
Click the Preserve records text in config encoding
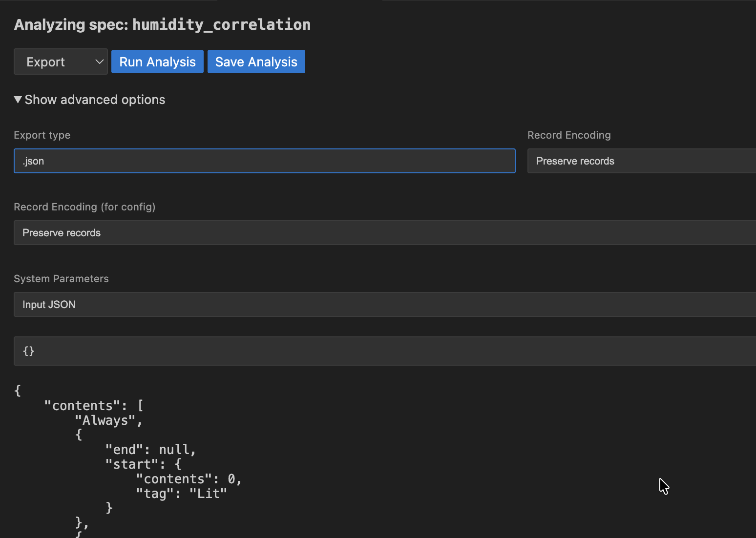pos(62,232)
